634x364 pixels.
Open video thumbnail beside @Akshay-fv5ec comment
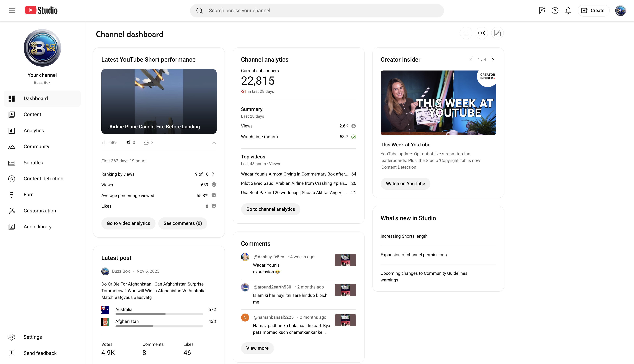pyautogui.click(x=345, y=260)
